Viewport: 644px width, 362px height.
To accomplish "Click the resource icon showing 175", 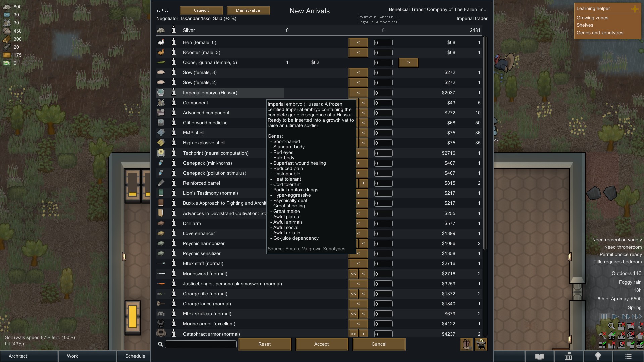I will point(7,55).
